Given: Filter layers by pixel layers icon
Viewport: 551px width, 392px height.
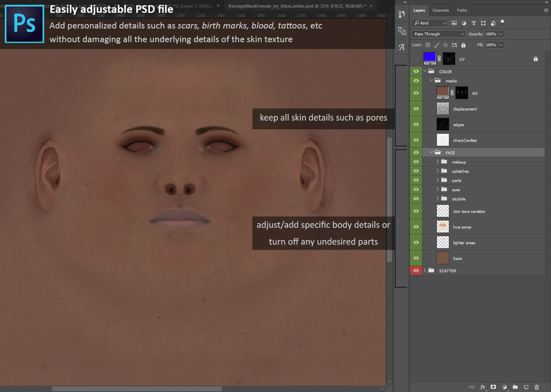Looking at the screenshot, I should pyautogui.click(x=454, y=23).
